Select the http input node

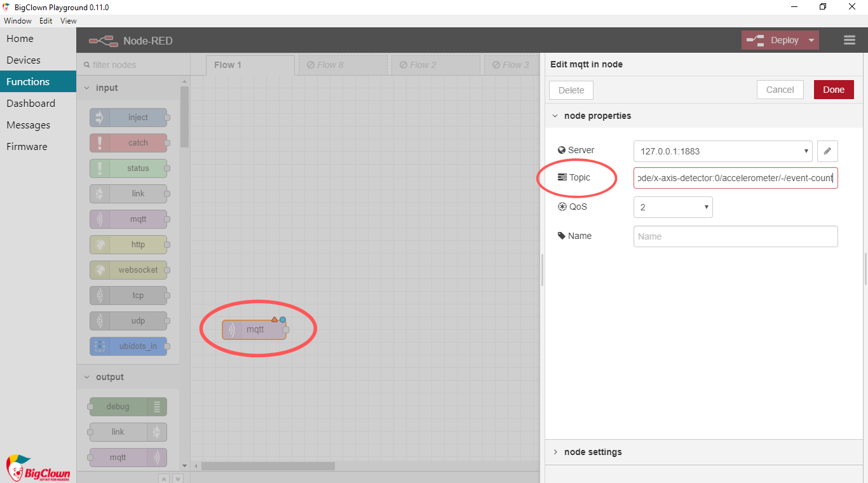[128, 245]
